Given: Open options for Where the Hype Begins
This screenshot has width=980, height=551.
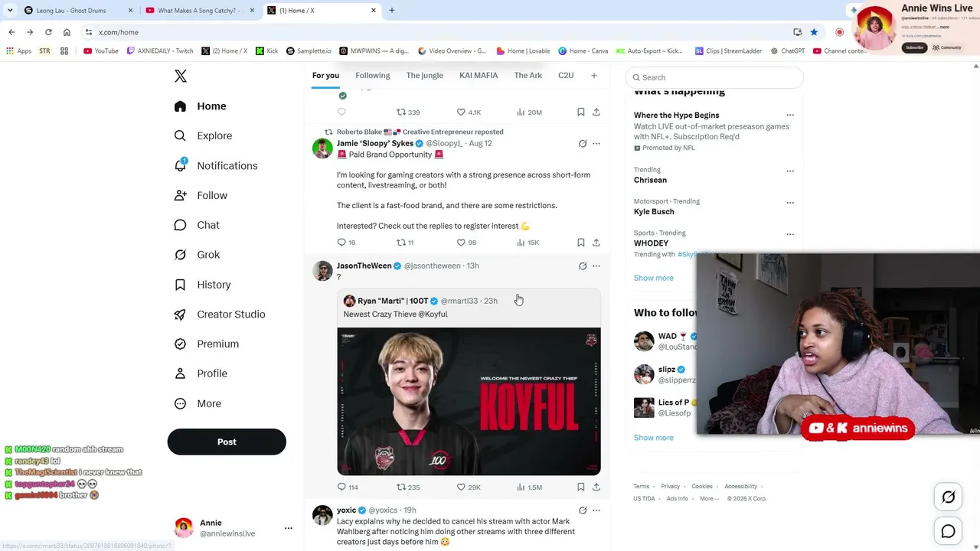Looking at the screenshot, I should coord(790,116).
